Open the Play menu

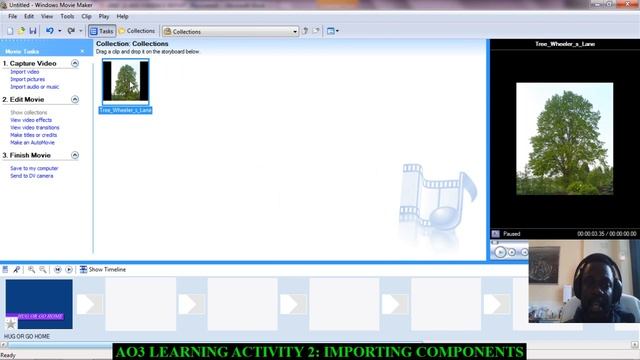[x=104, y=16]
